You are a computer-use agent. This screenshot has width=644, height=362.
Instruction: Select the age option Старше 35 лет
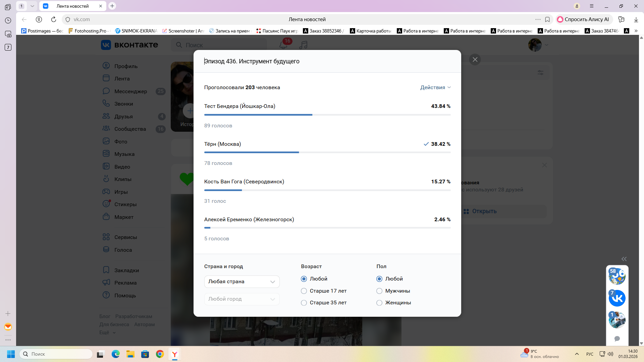304,303
